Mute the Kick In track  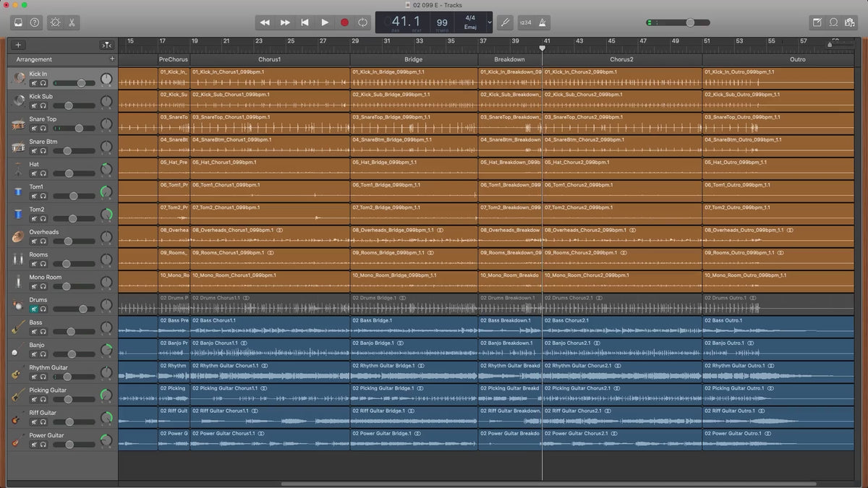33,83
